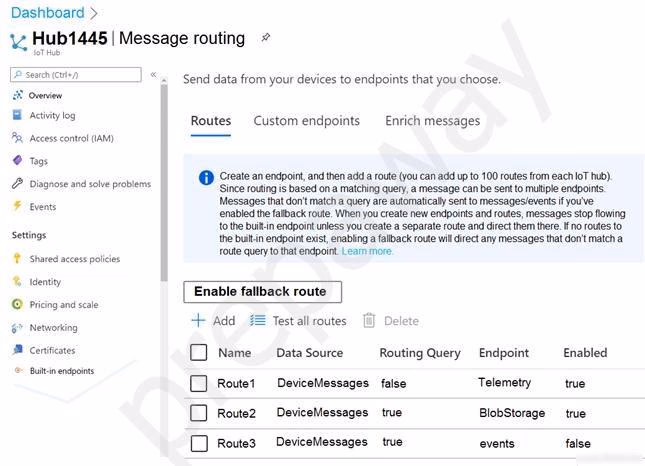This screenshot has height=466, width=645.
Task: Click the blue information icon in banner
Action: 206,178
